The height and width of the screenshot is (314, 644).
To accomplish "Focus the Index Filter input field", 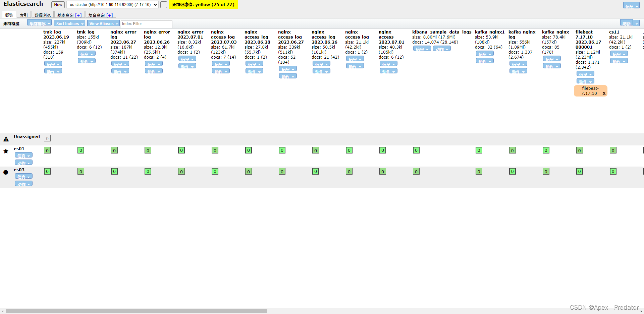I will tap(147, 24).
